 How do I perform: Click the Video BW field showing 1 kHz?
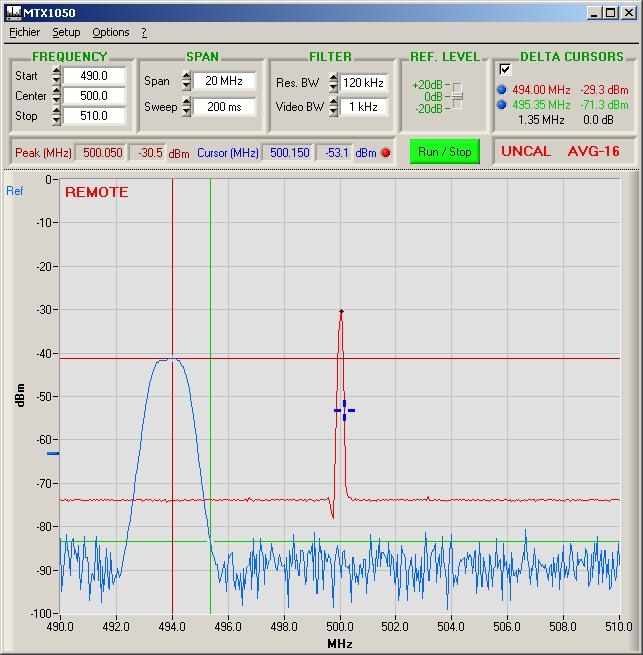[x=363, y=107]
